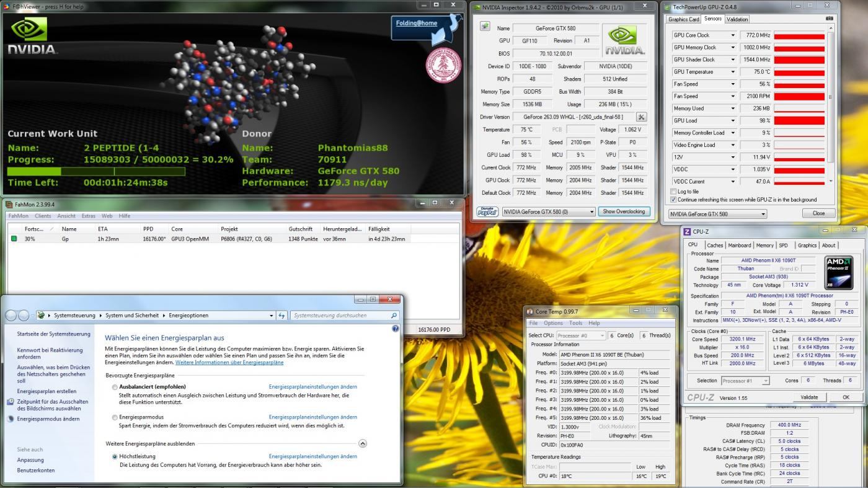Open the address bar history dropdown in Energieoptionen

coord(272,316)
